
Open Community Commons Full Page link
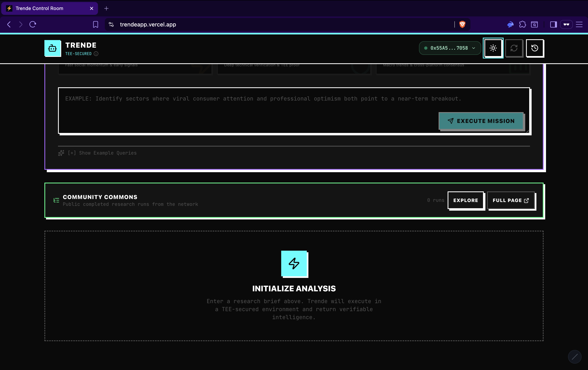click(511, 200)
